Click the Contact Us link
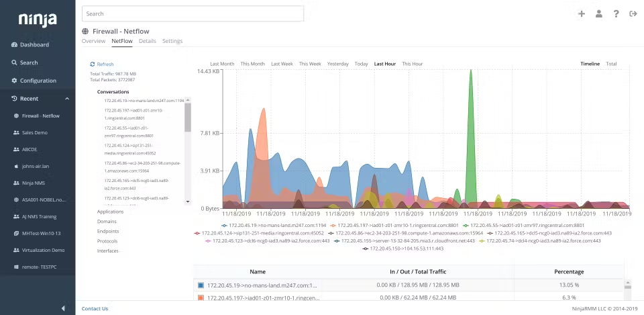The image size is (644, 315). [x=95, y=308]
